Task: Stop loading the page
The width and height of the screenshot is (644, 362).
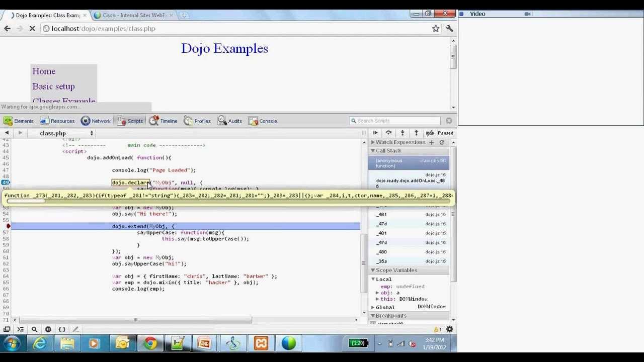Action: coord(32,29)
